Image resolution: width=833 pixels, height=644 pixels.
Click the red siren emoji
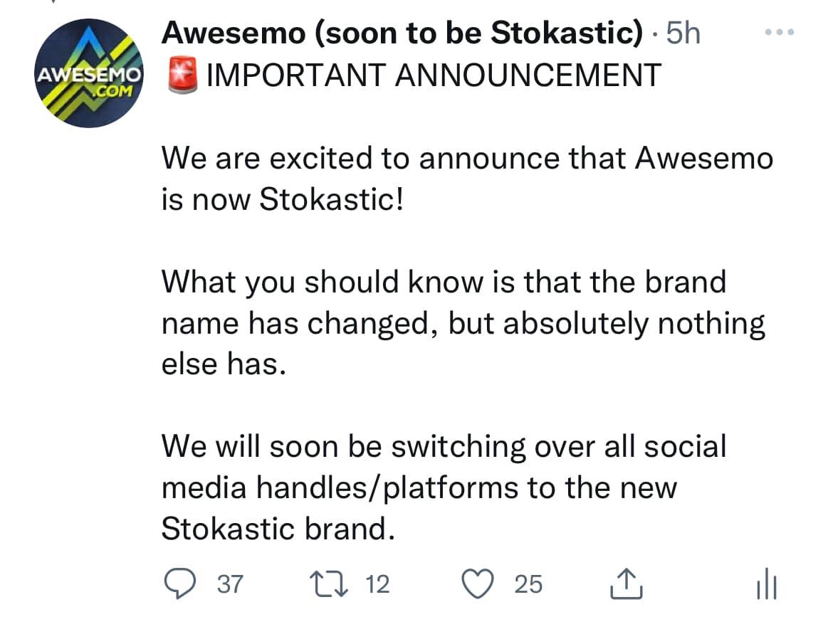(x=182, y=76)
